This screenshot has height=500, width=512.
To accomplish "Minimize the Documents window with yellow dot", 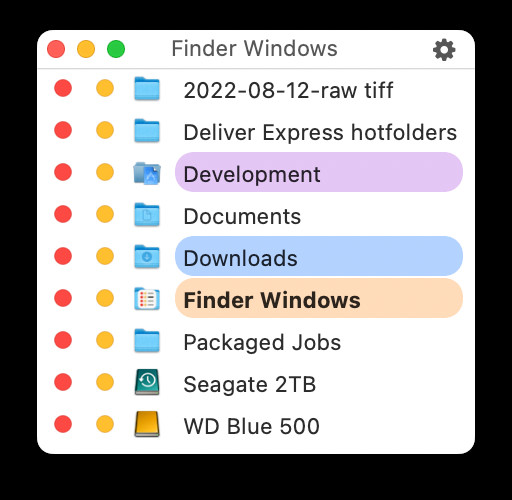I will (105, 214).
